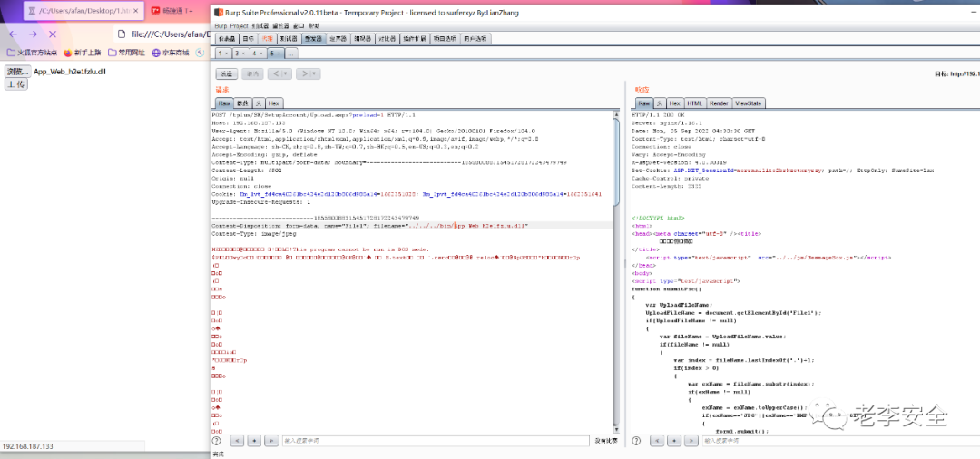This screenshot has height=459, width=980.
Task: Switch to the 插件扩展 Extender tab
Action: [x=415, y=39]
